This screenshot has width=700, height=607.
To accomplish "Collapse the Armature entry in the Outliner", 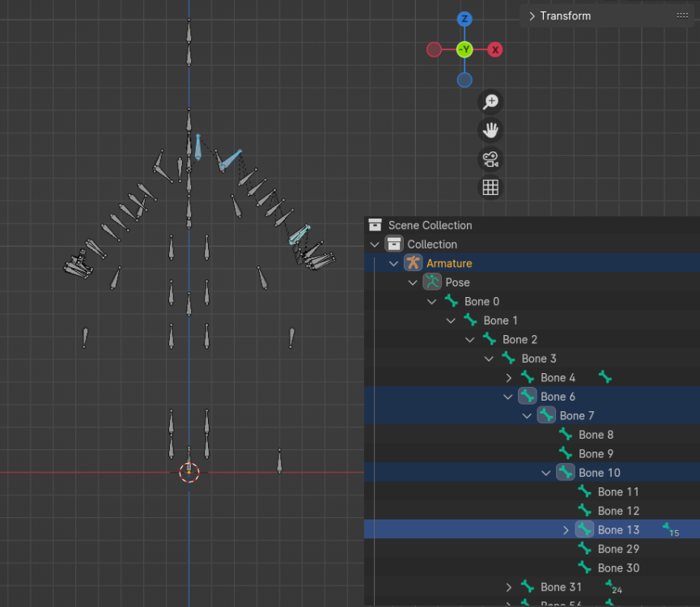I will pyautogui.click(x=393, y=263).
